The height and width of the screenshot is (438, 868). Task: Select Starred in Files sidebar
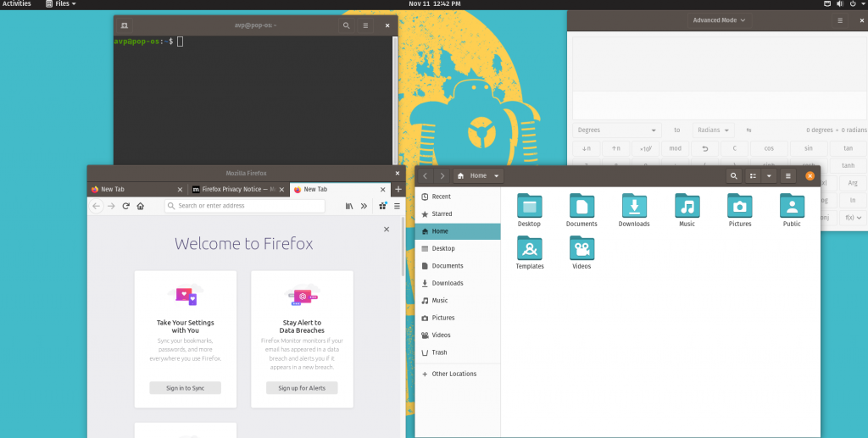[x=458, y=214]
